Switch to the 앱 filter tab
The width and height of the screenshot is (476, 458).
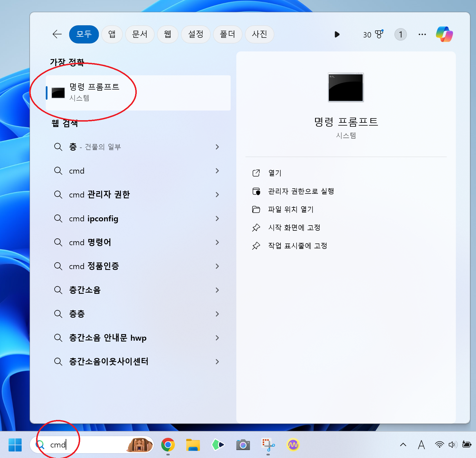click(x=112, y=34)
